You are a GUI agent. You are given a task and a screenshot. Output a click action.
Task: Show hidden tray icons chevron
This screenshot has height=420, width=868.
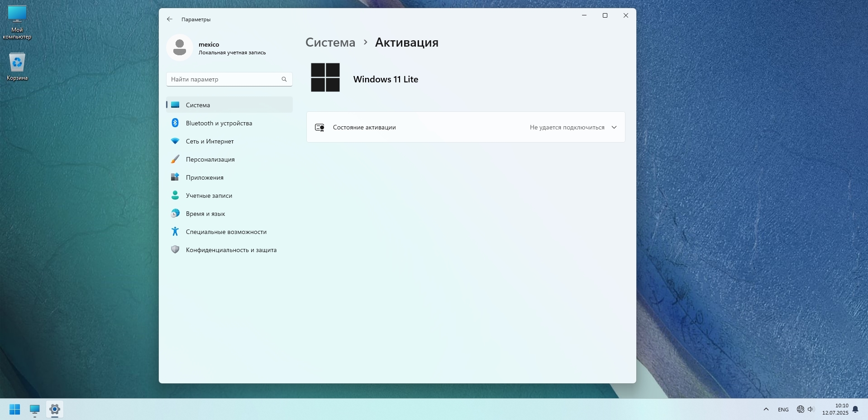click(766, 409)
